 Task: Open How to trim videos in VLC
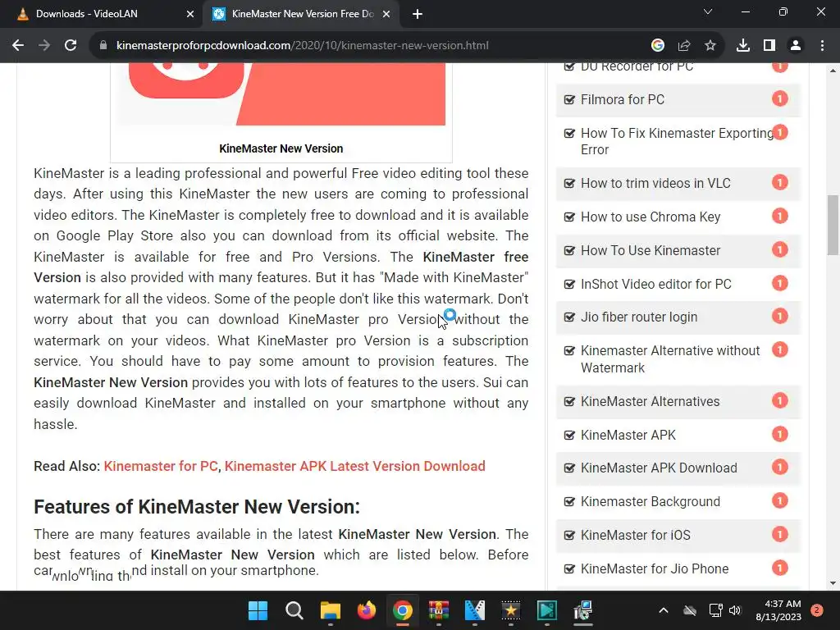coord(655,183)
